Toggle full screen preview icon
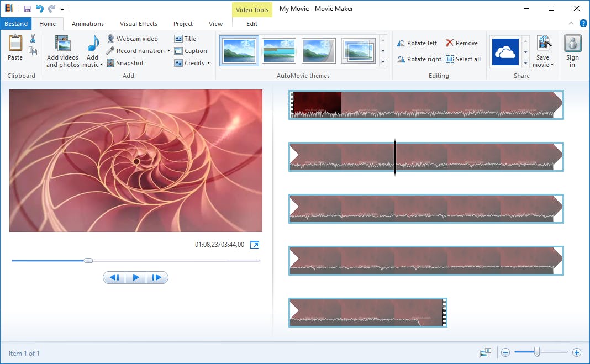 tap(255, 245)
